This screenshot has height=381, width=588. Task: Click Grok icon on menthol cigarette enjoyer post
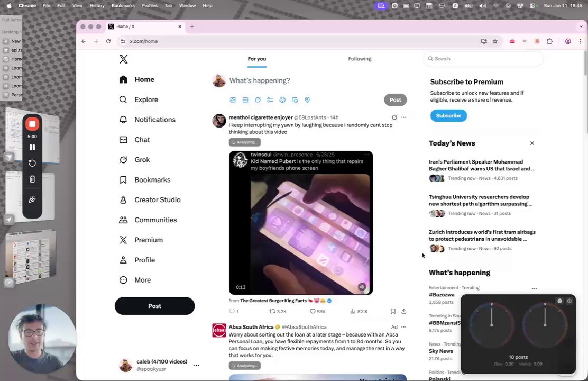(x=394, y=117)
